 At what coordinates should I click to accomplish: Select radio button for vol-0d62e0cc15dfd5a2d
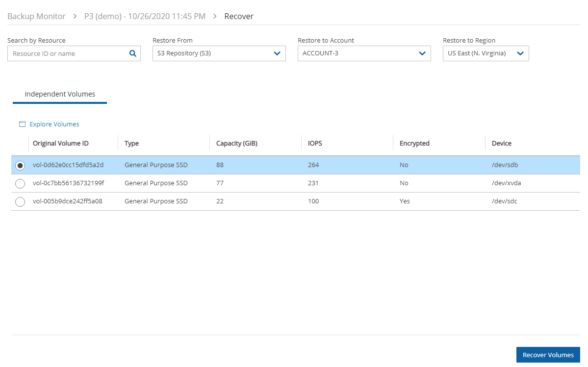pyautogui.click(x=20, y=166)
